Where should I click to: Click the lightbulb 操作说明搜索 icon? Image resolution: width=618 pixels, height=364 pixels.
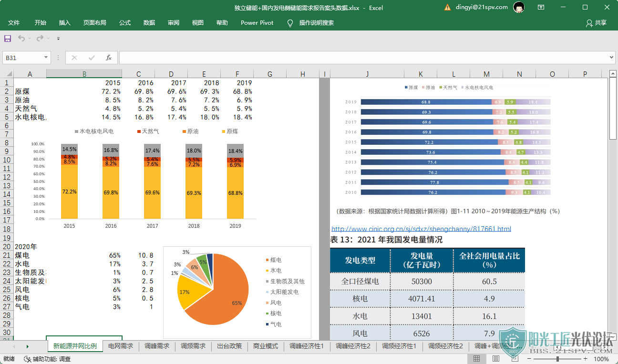click(x=290, y=23)
